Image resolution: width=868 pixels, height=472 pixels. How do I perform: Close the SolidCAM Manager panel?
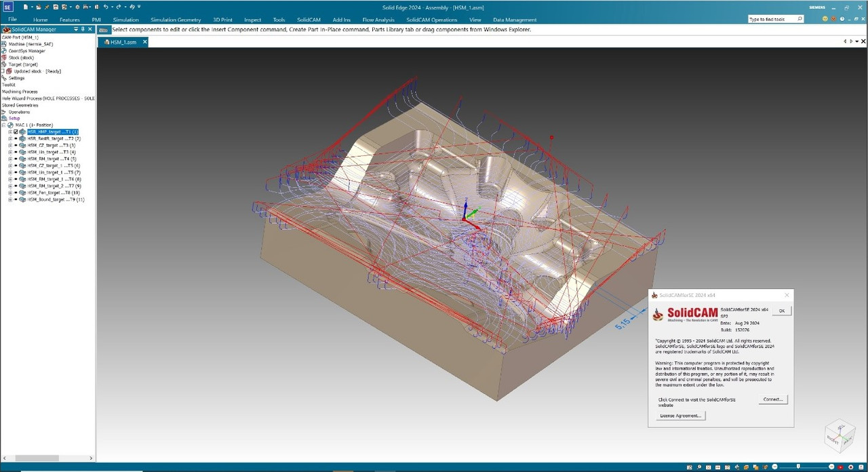[x=90, y=29]
